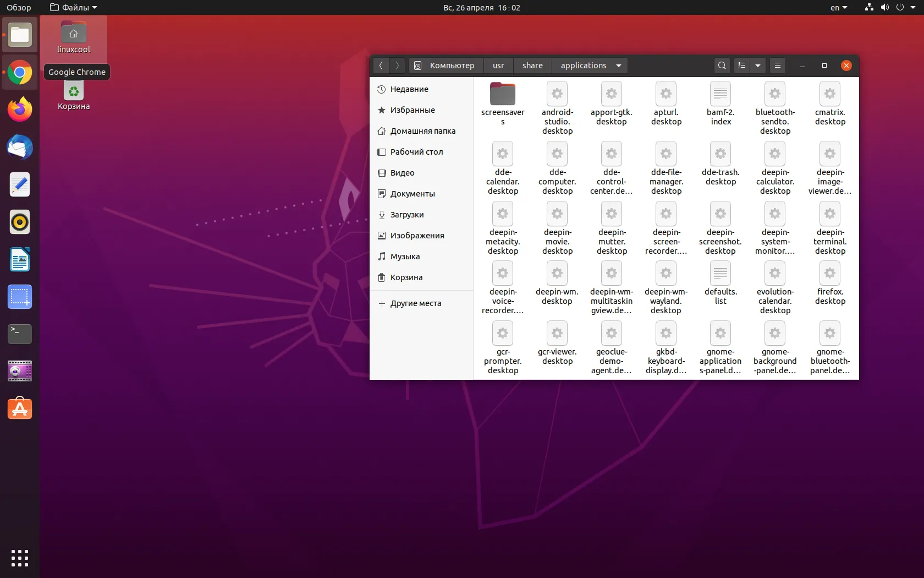
Task: Select deepin-screenshot.desktop file
Action: point(721,228)
